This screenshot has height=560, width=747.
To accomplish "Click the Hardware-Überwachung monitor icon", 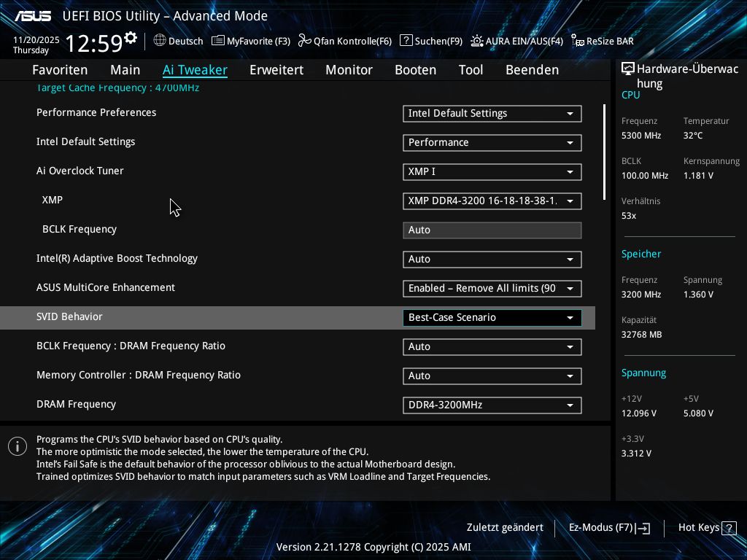I will pos(628,69).
